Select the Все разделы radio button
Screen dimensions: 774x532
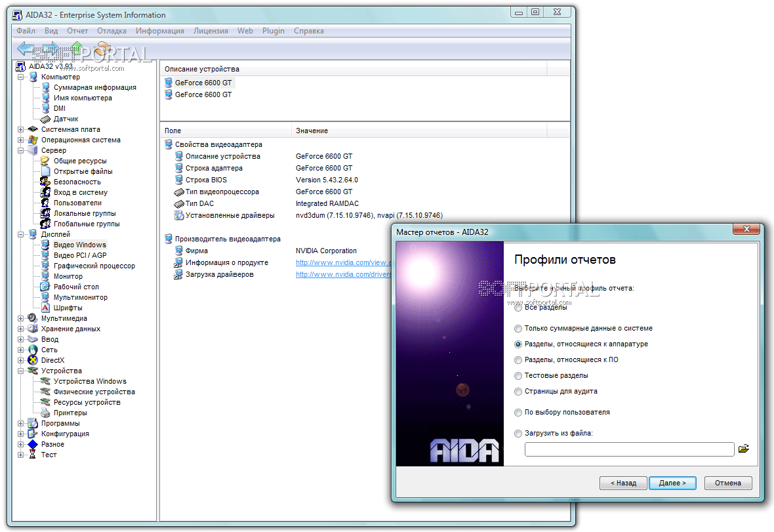coord(518,308)
